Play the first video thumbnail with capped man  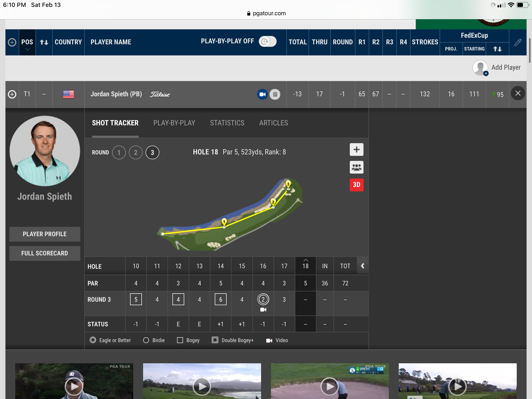pyautogui.click(x=74, y=386)
